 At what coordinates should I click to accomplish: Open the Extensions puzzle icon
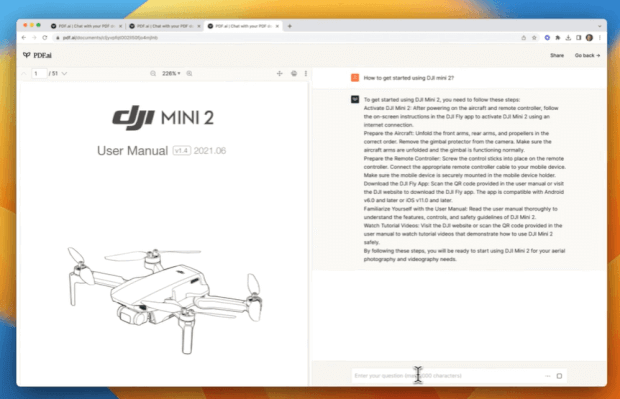tap(558, 38)
